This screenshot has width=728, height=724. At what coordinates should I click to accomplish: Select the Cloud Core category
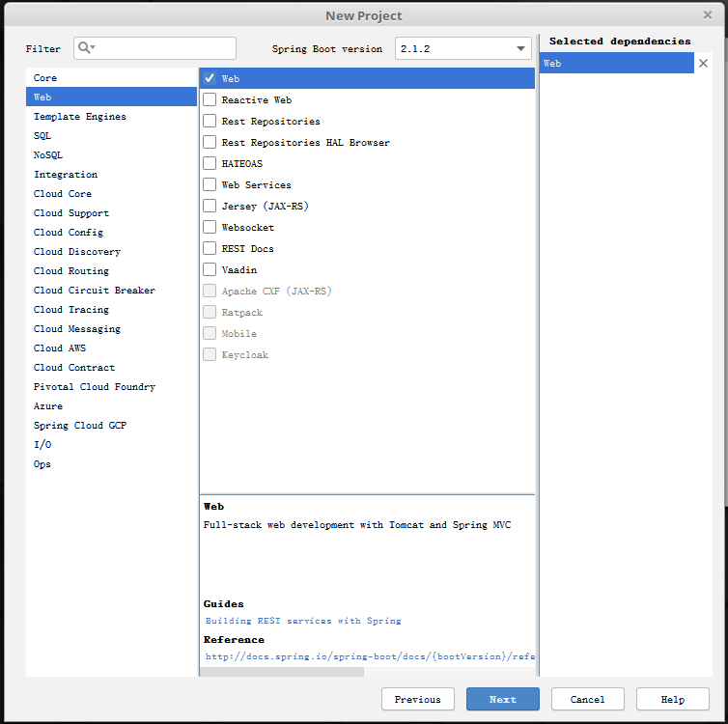(111, 193)
